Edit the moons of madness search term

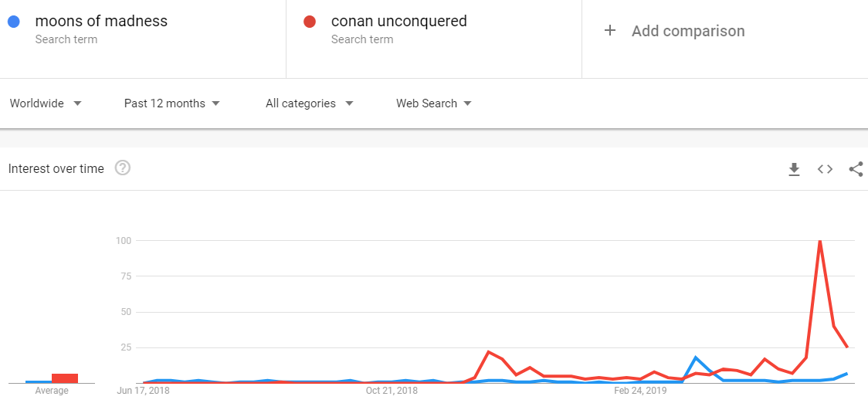101,22
